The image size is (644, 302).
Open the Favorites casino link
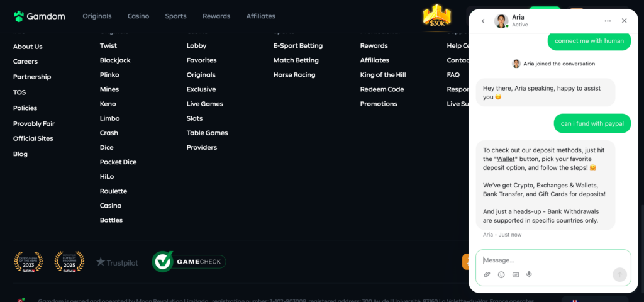pyautogui.click(x=201, y=60)
